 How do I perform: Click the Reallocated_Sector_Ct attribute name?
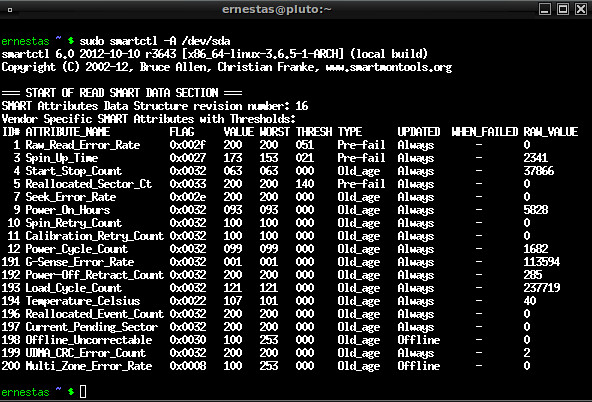88,184
